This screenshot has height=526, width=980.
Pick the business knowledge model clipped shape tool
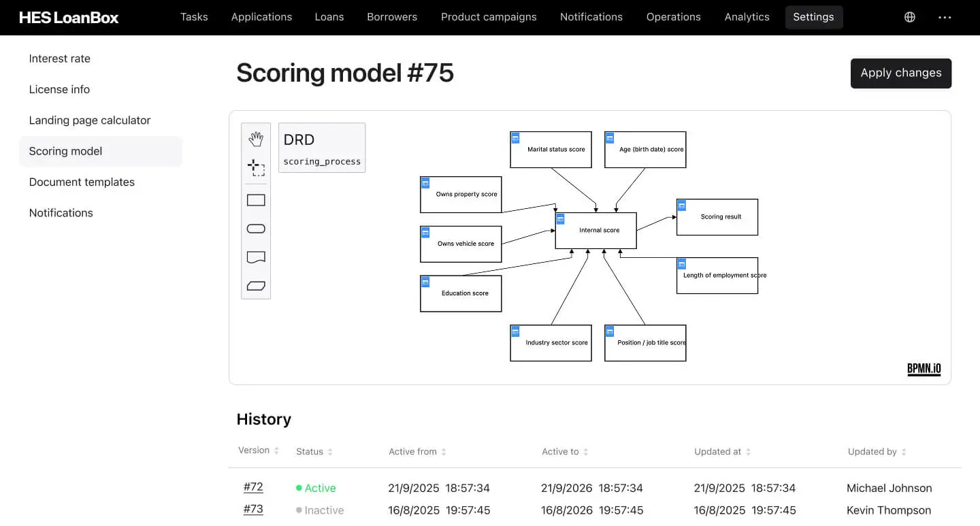tap(256, 286)
